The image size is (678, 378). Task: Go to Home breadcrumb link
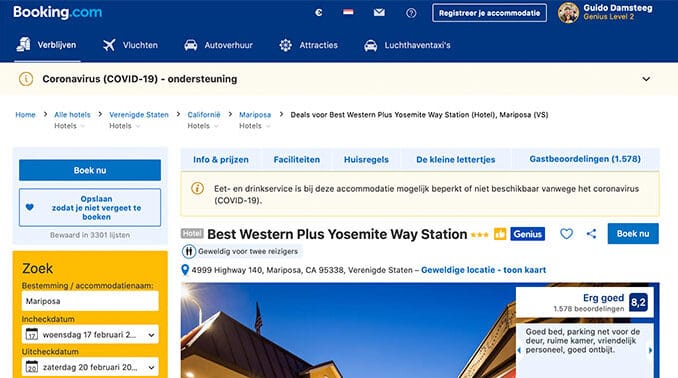pos(26,115)
